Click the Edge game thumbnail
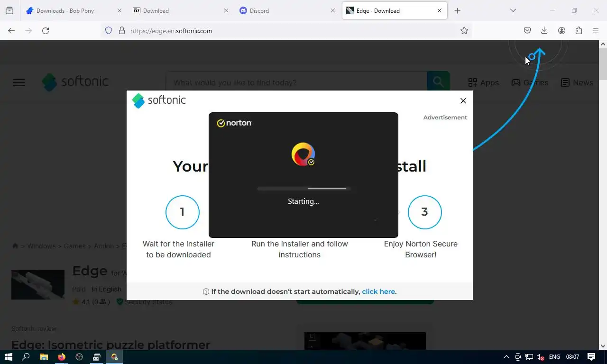This screenshot has width=607, height=364. tap(38, 284)
